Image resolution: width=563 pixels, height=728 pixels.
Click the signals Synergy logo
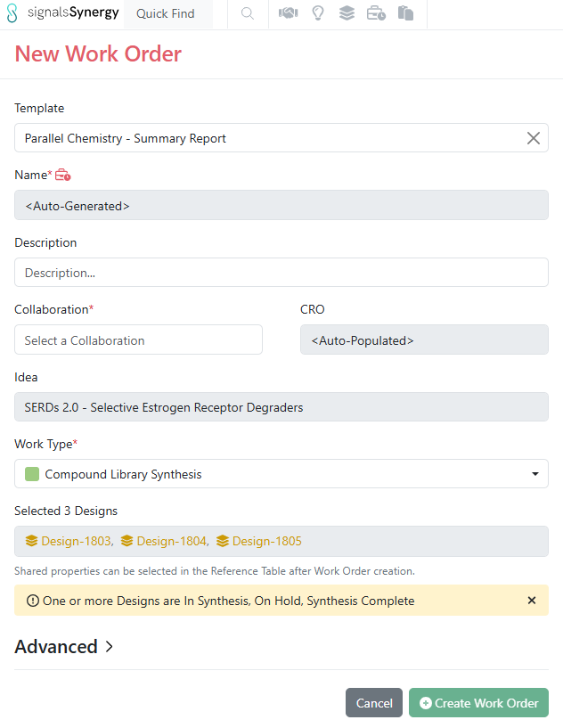click(x=62, y=13)
